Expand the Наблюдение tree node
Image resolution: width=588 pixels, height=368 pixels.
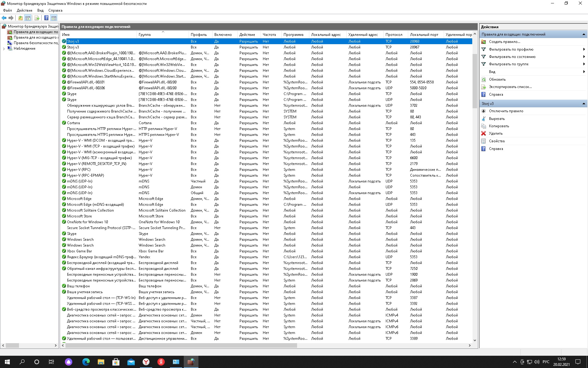tap(4, 48)
